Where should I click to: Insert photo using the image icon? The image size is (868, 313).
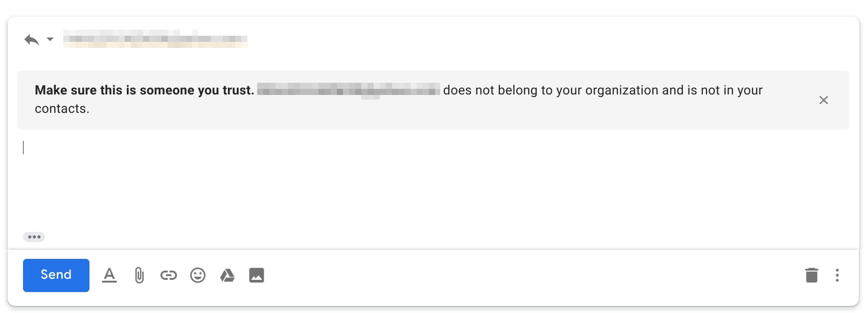pos(257,275)
